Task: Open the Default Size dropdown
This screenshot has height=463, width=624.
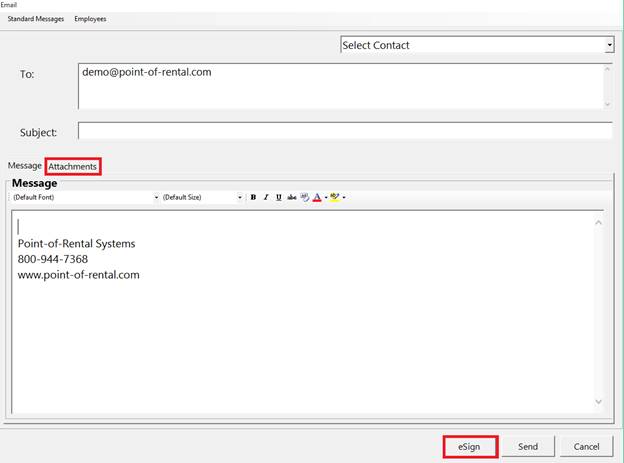Action: point(240,198)
